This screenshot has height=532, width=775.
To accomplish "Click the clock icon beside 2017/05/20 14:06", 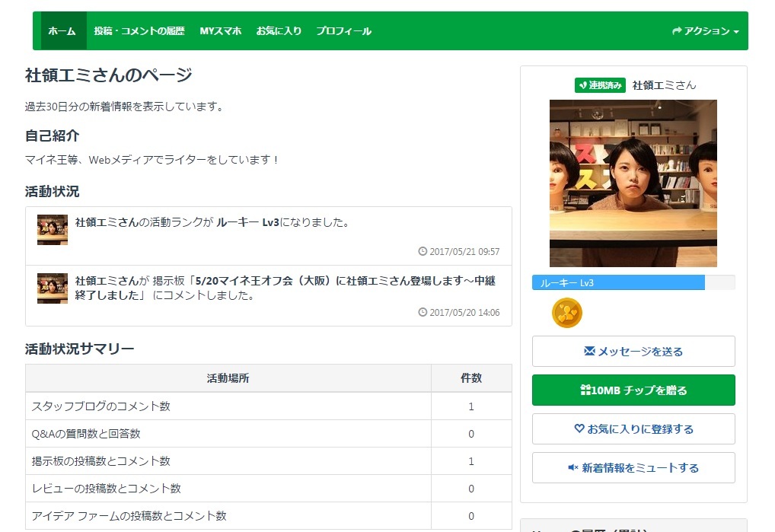I will pos(423,312).
